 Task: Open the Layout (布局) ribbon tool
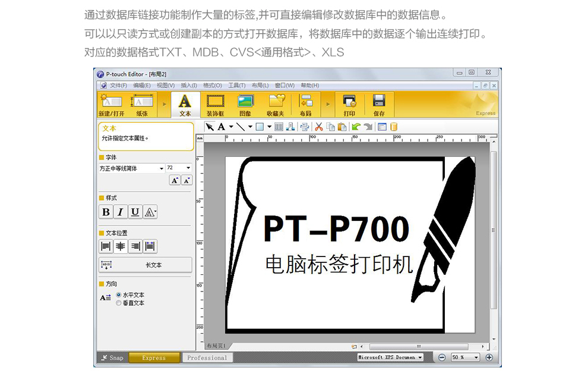(306, 104)
